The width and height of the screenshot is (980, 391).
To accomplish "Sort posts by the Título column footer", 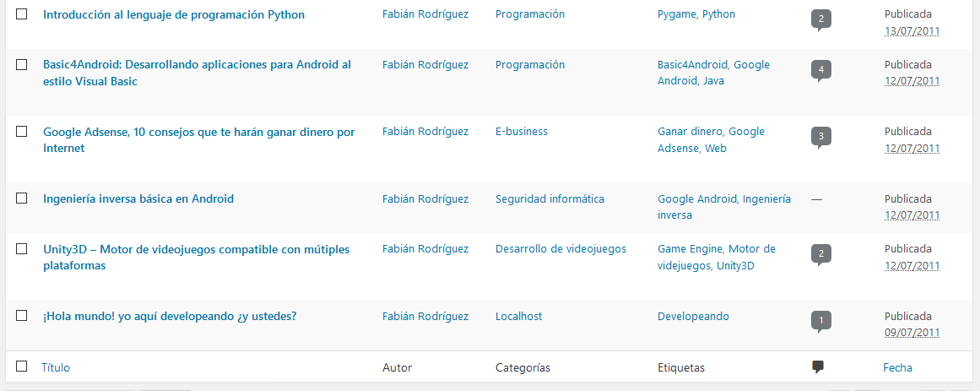I will point(56,368).
